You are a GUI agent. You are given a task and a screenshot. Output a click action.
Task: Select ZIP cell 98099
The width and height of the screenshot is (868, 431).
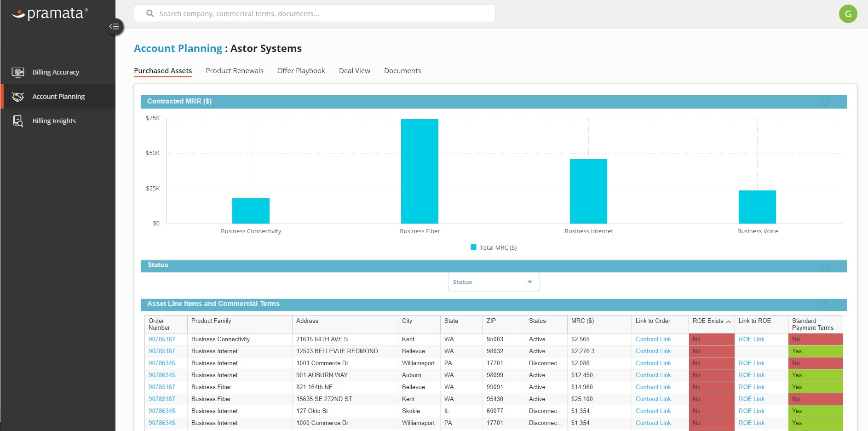tap(504, 375)
